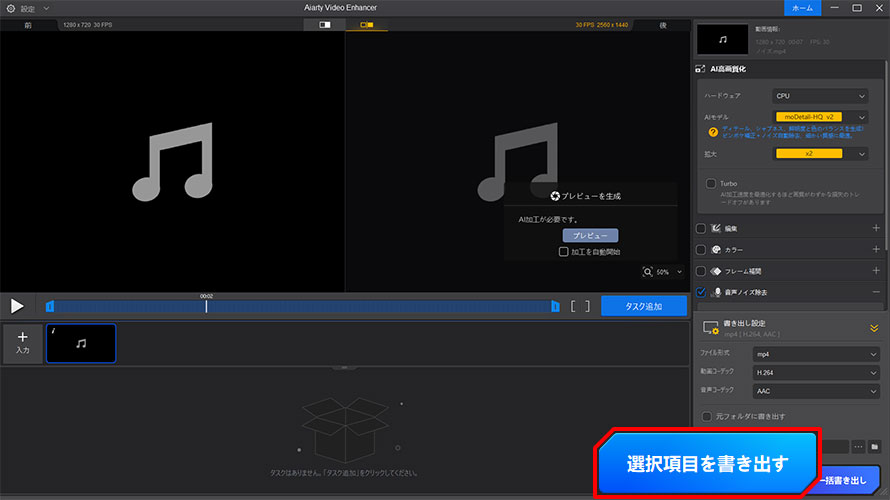The image size is (890, 500).
Task: Switch to split-slider compare view
Action: 325,25
